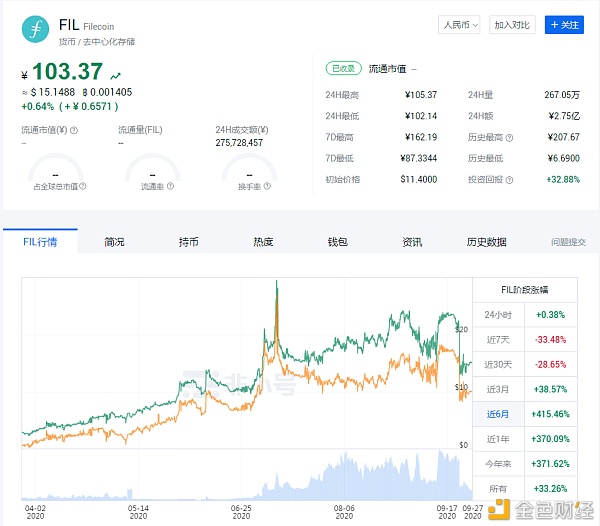The image size is (600, 526).
Task: Click the 已收录 badge
Action: point(343,68)
